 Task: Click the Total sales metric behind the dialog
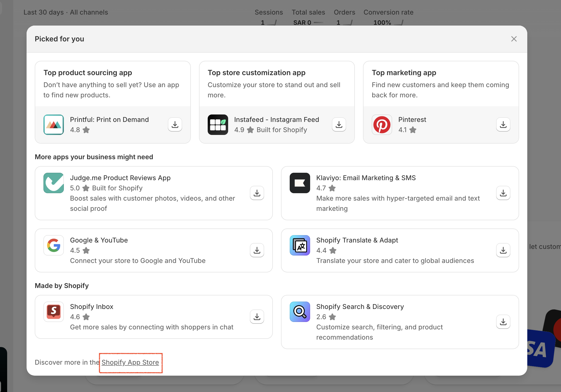pos(308,17)
